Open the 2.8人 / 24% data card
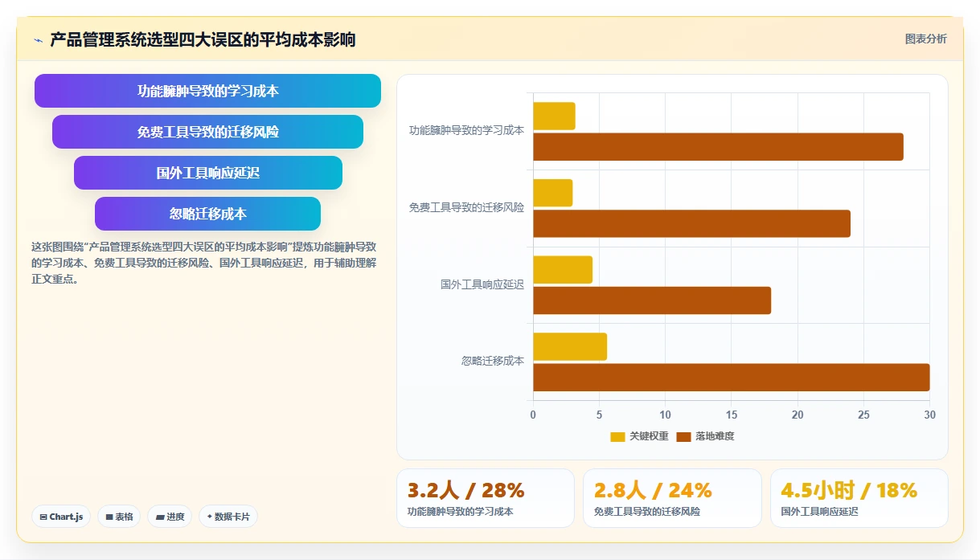This screenshot has width=980, height=560. click(x=672, y=497)
